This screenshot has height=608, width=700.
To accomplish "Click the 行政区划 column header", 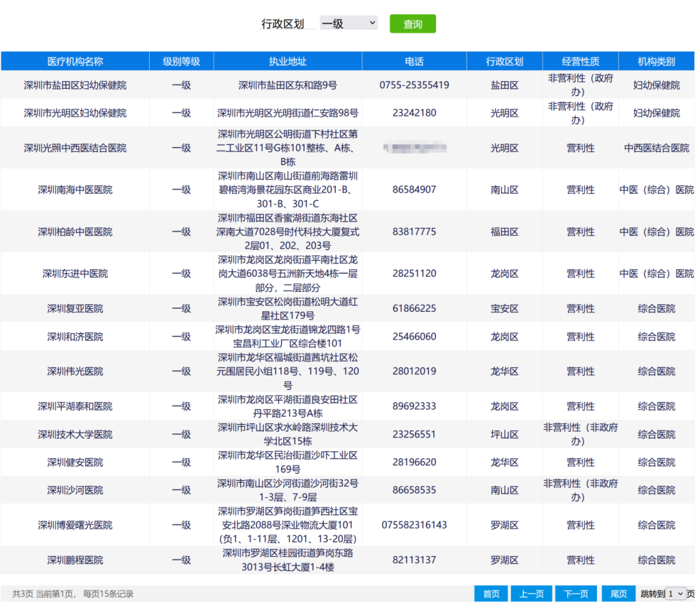I will [x=504, y=61].
